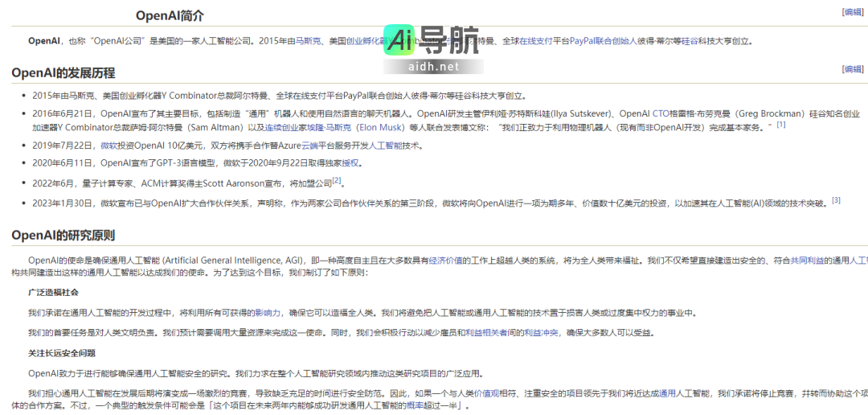868x415 pixels.
Task: Click the OpenAI的发展历程 heading
Action: pyautogui.click(x=63, y=73)
